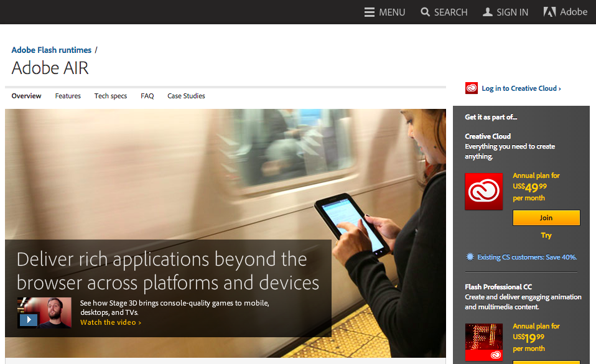
Task: Click the SEARCH label in header
Action: click(451, 12)
